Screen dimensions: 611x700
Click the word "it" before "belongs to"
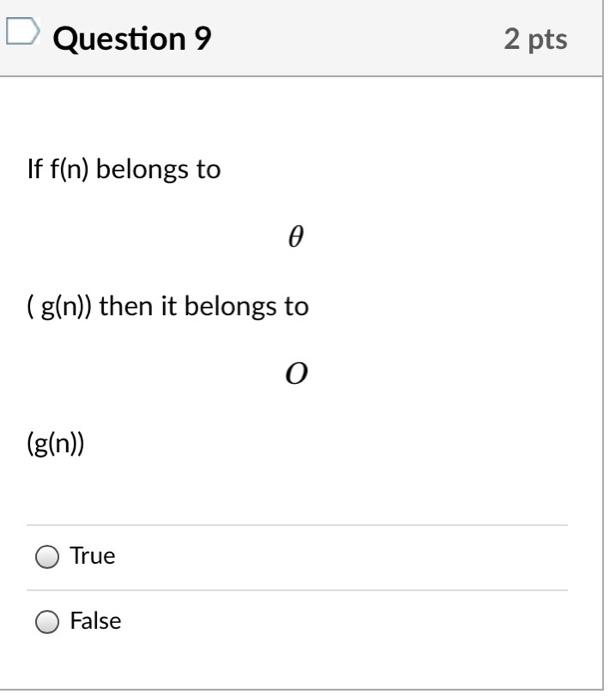coord(169,306)
